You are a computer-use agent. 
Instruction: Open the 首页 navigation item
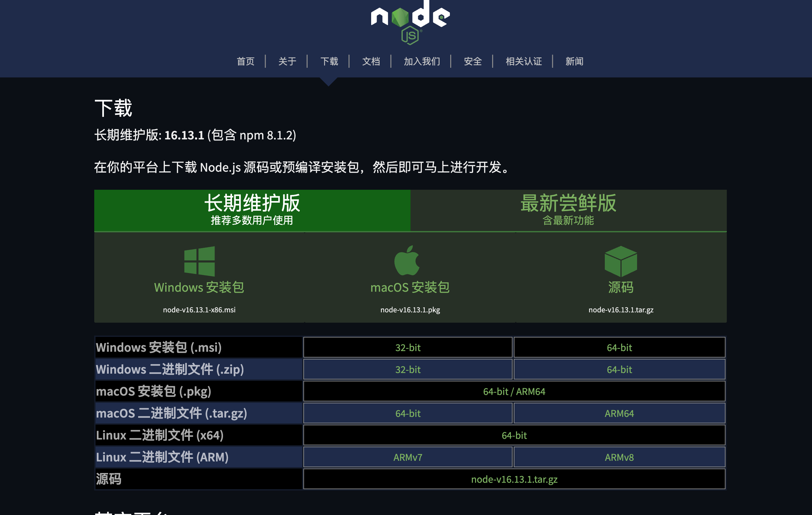click(245, 61)
